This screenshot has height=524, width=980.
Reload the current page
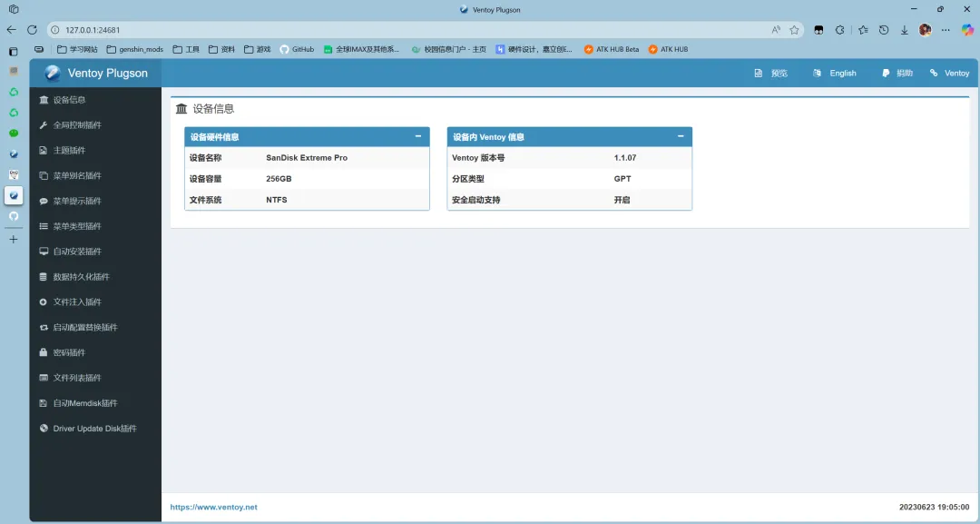pos(33,30)
